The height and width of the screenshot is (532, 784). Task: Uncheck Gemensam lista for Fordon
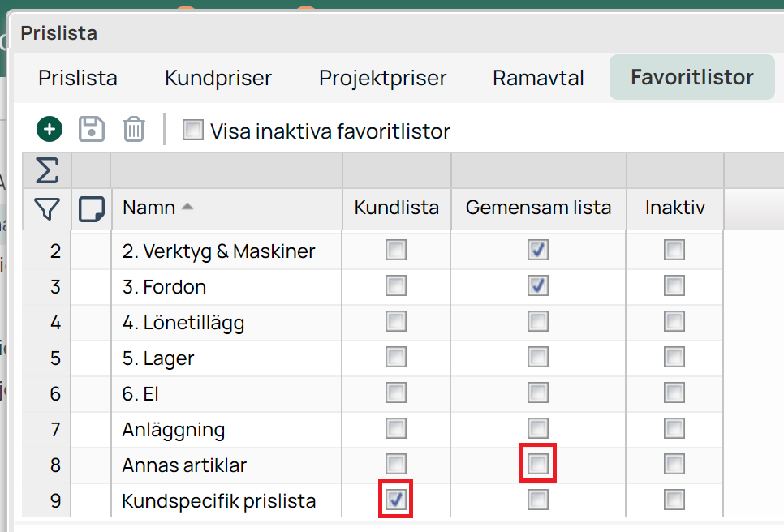tap(537, 286)
